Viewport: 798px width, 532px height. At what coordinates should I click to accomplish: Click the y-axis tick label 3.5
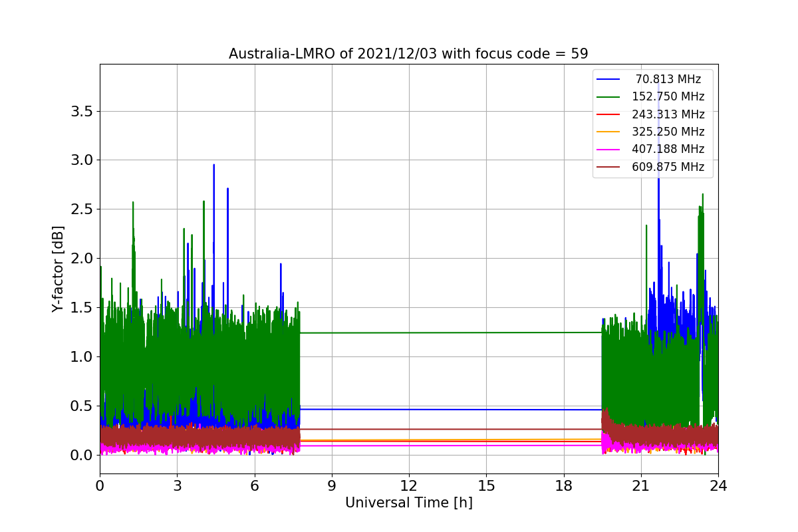(82, 111)
